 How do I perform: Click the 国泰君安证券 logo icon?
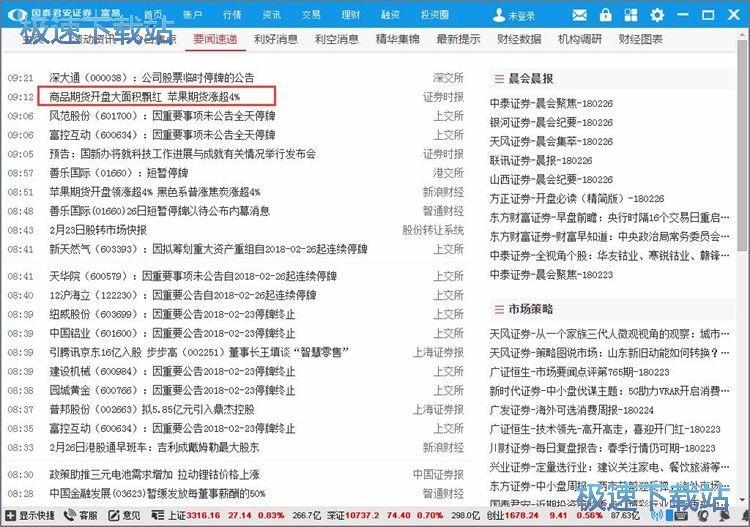(x=18, y=15)
